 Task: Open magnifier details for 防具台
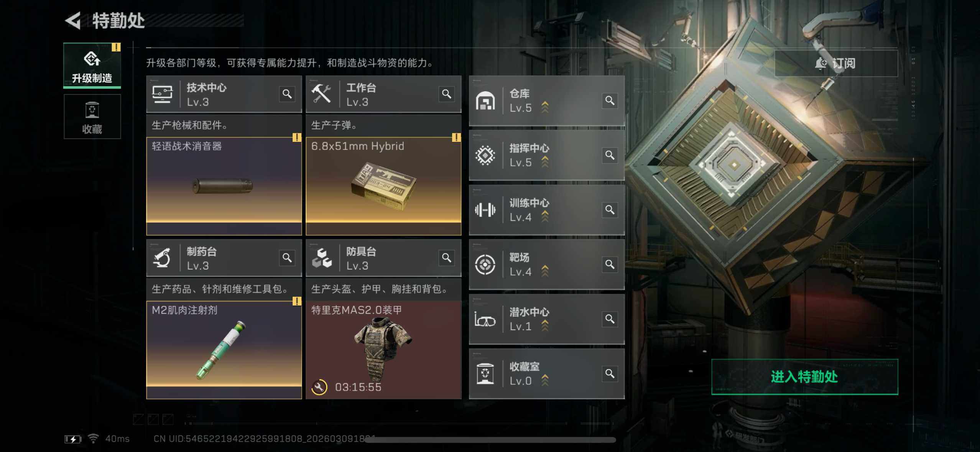pos(446,258)
